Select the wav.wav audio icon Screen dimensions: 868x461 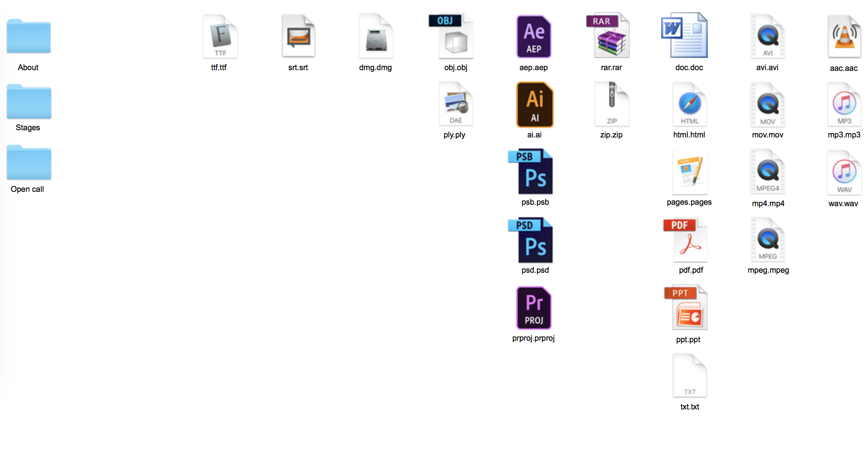pos(844,173)
